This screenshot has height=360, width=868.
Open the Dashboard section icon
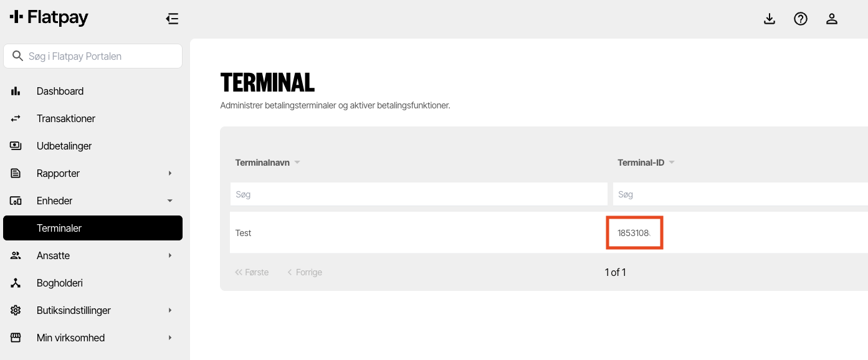point(16,91)
